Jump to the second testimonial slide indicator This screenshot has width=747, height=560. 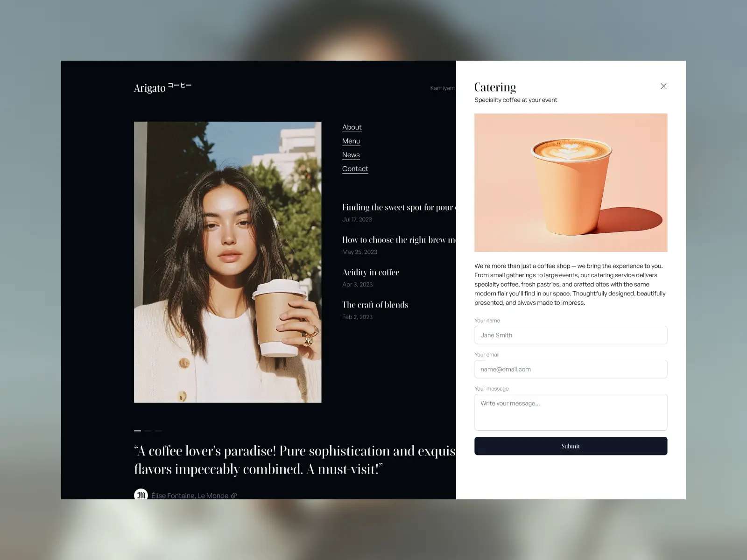148,431
